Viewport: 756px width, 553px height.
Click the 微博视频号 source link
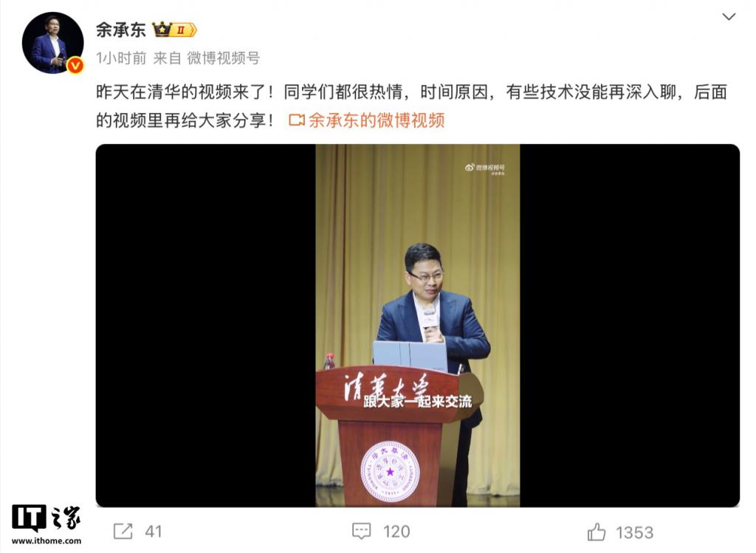pyautogui.click(x=223, y=58)
